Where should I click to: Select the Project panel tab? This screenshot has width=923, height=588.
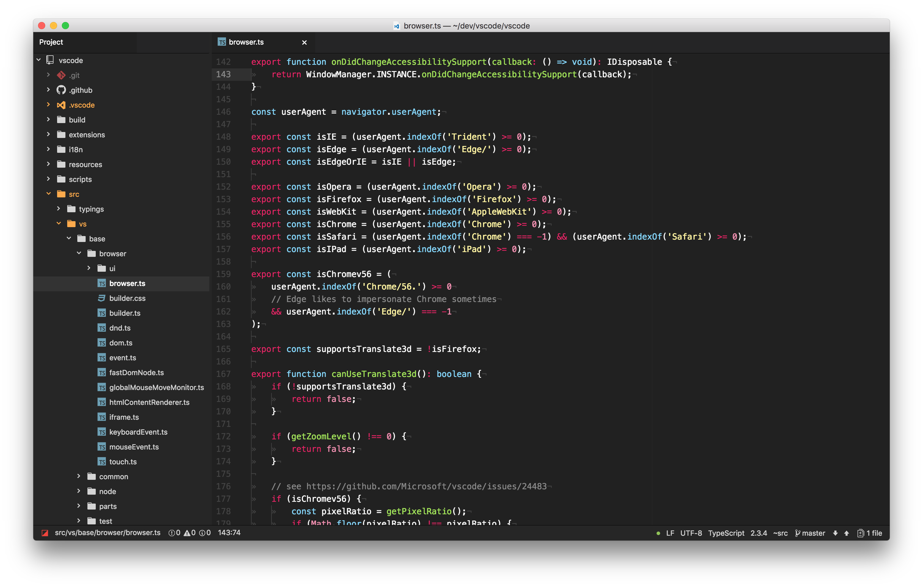(x=51, y=42)
